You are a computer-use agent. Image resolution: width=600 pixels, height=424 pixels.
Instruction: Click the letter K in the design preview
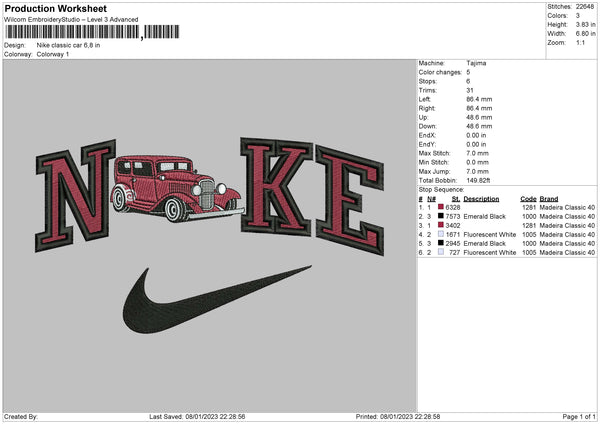pyautogui.click(x=276, y=186)
